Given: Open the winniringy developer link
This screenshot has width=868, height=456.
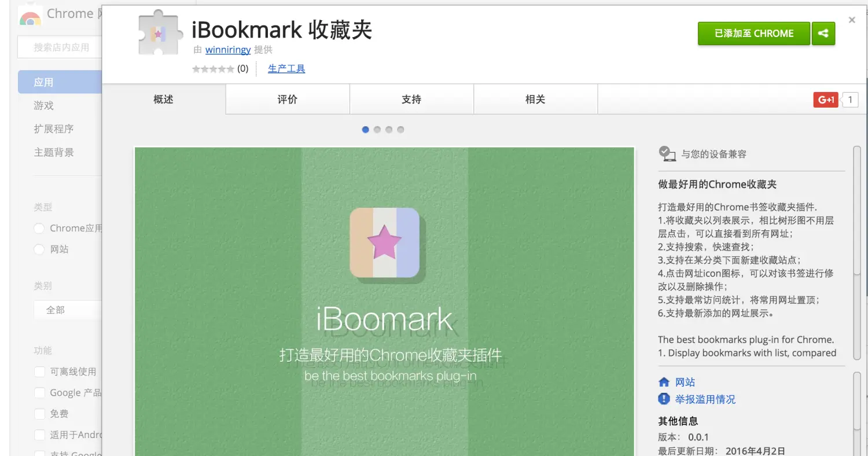Looking at the screenshot, I should 228,50.
